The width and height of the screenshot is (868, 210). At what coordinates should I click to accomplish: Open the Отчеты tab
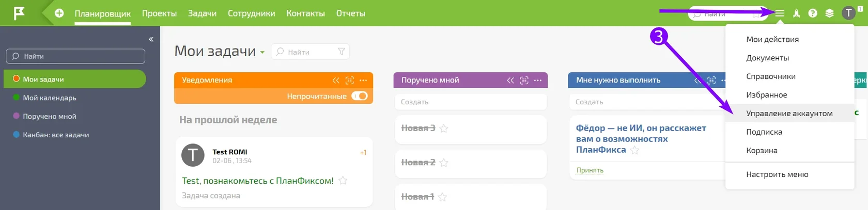(351, 13)
